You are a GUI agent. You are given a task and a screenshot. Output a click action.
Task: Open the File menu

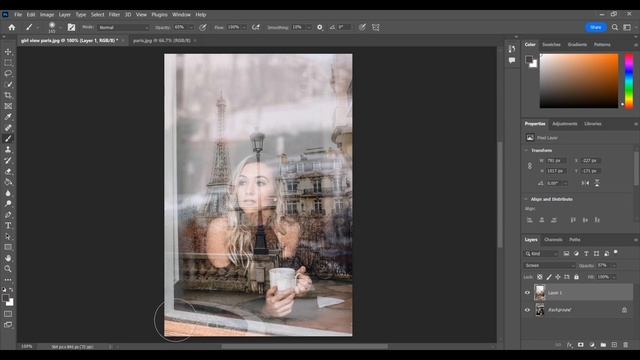coord(18,14)
